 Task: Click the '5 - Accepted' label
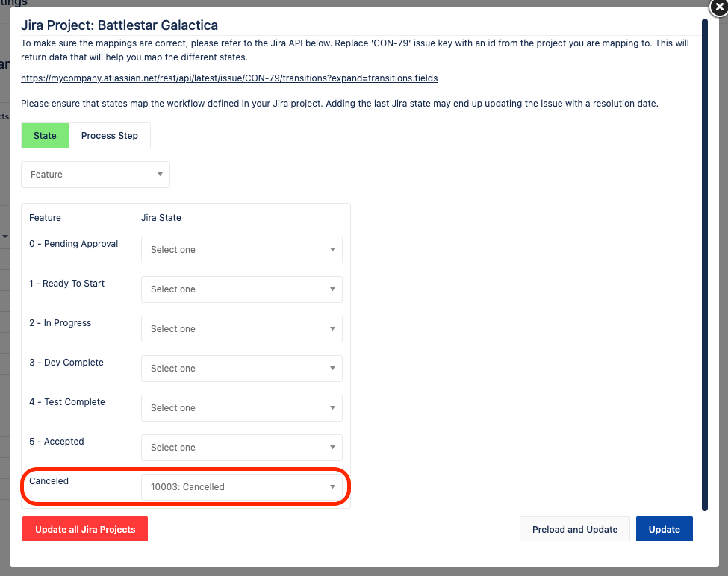click(x=57, y=442)
